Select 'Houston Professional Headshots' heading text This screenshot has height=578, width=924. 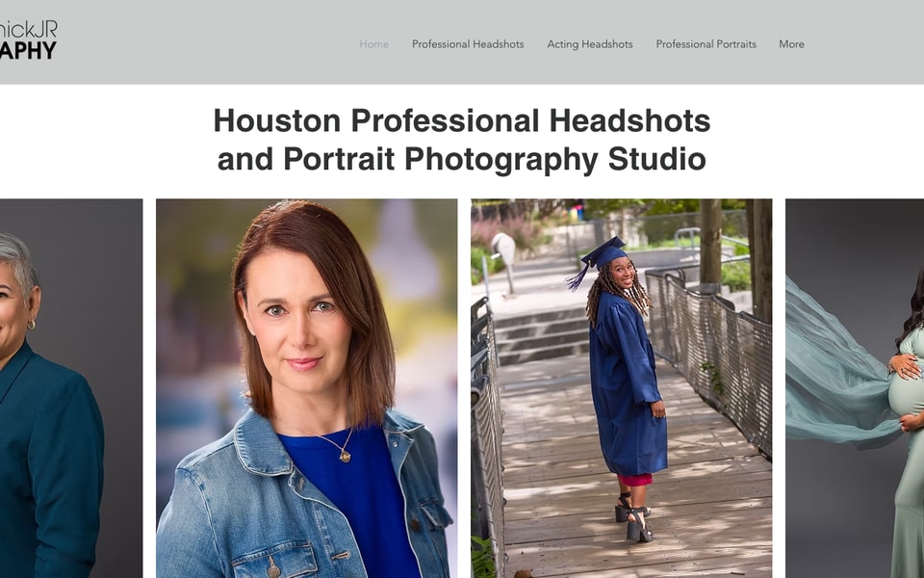461,120
